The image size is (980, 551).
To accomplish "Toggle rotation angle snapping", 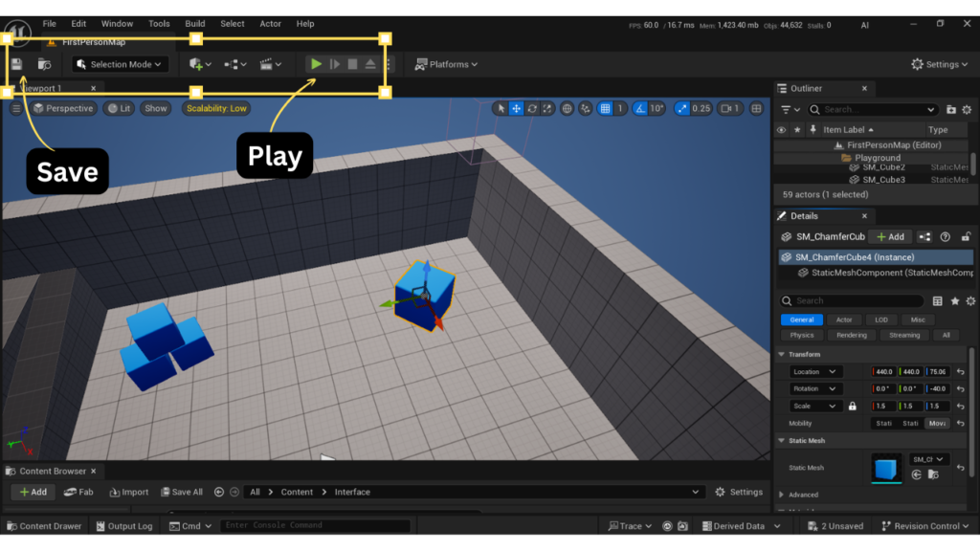I will (x=640, y=109).
